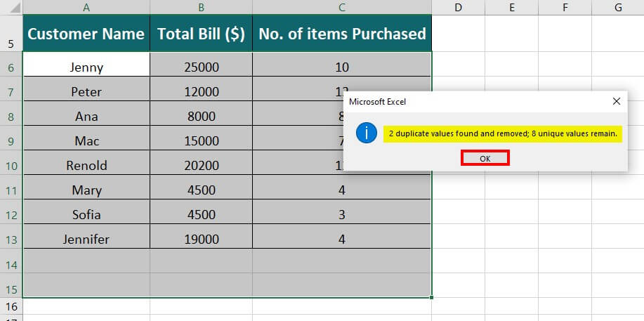
Task: Select column E header
Action: coord(511,7)
